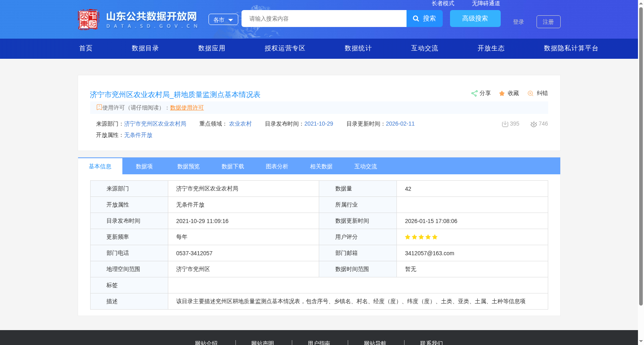Click the download count icon beside 395

point(505,124)
